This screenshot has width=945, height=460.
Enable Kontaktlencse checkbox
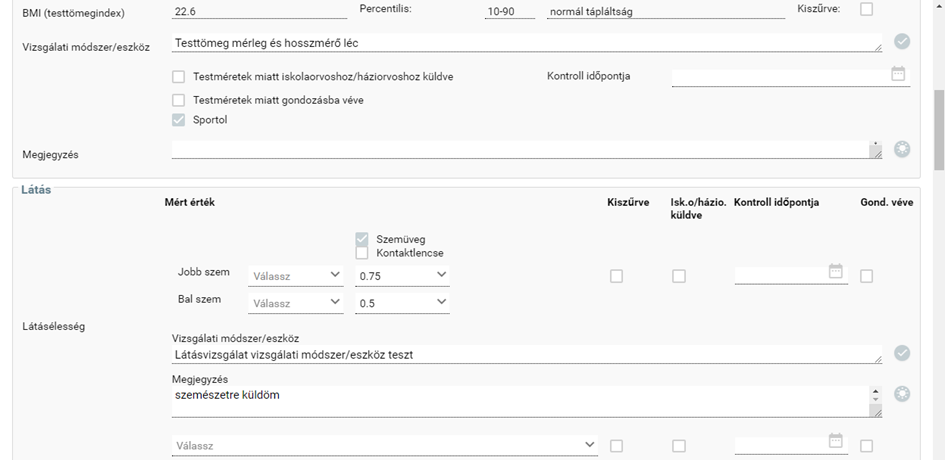tap(362, 253)
